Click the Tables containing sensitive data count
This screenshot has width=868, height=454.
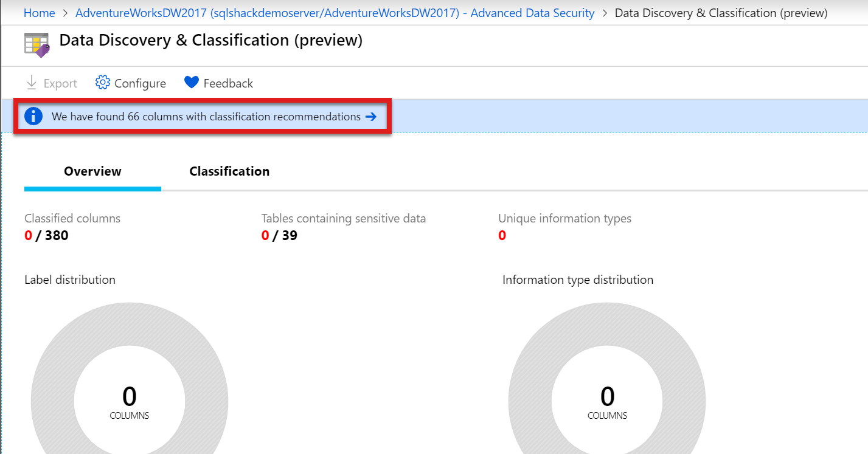(x=279, y=235)
